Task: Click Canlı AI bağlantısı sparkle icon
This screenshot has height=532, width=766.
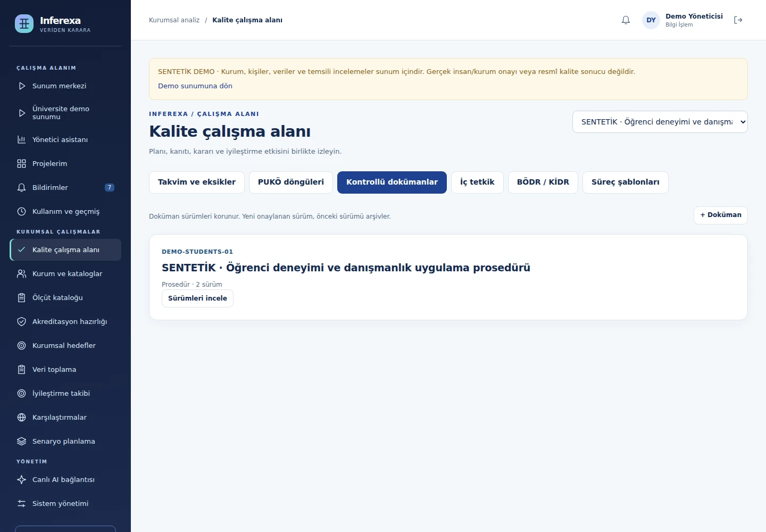Action: 22,479
